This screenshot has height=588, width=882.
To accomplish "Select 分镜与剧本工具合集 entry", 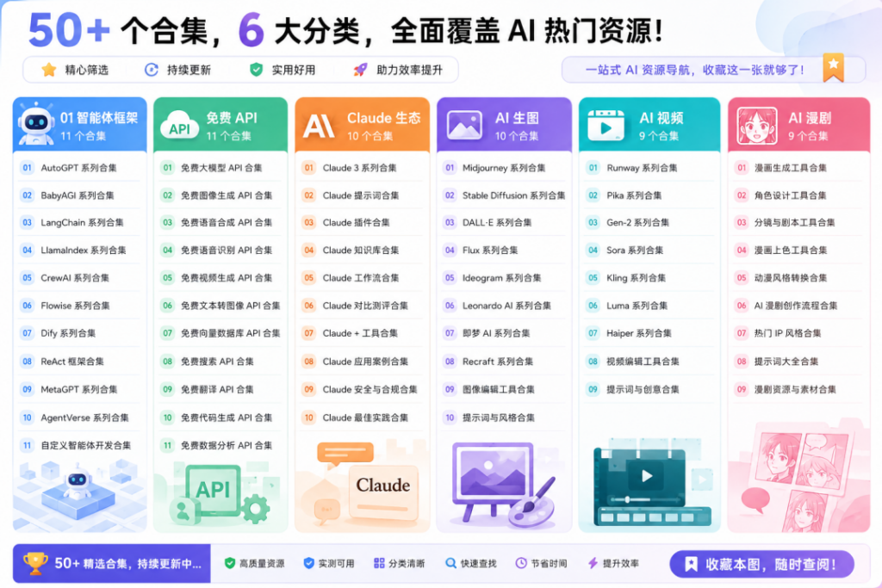I will click(798, 223).
